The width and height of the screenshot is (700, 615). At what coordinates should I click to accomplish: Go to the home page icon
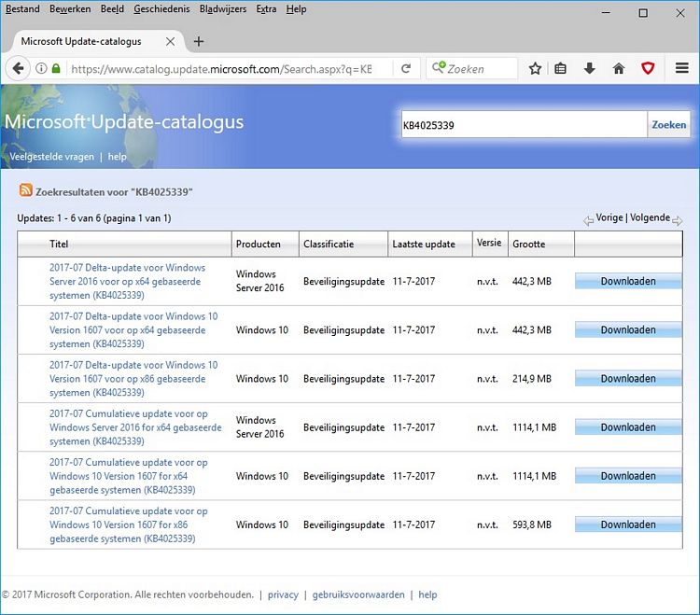pos(619,69)
